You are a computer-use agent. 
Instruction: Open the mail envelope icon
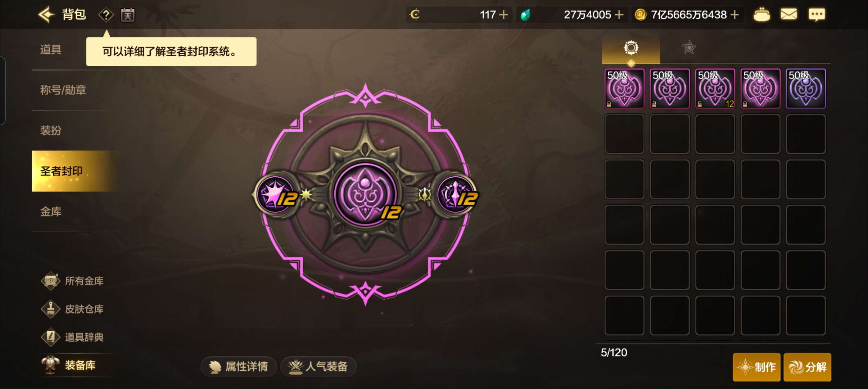coord(788,15)
